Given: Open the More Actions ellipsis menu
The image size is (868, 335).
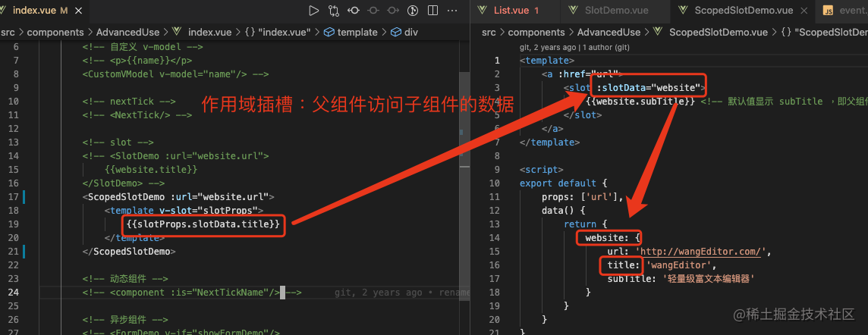Looking at the screenshot, I should click(x=452, y=11).
